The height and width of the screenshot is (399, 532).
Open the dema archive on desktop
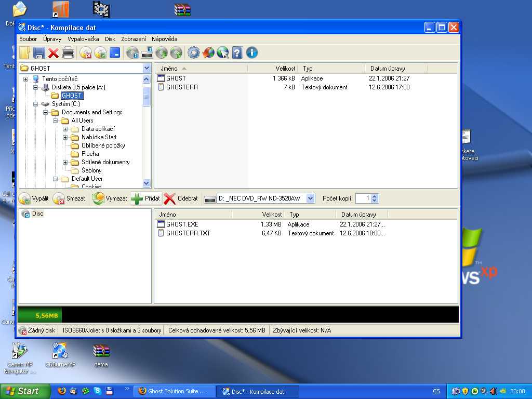coord(101,354)
